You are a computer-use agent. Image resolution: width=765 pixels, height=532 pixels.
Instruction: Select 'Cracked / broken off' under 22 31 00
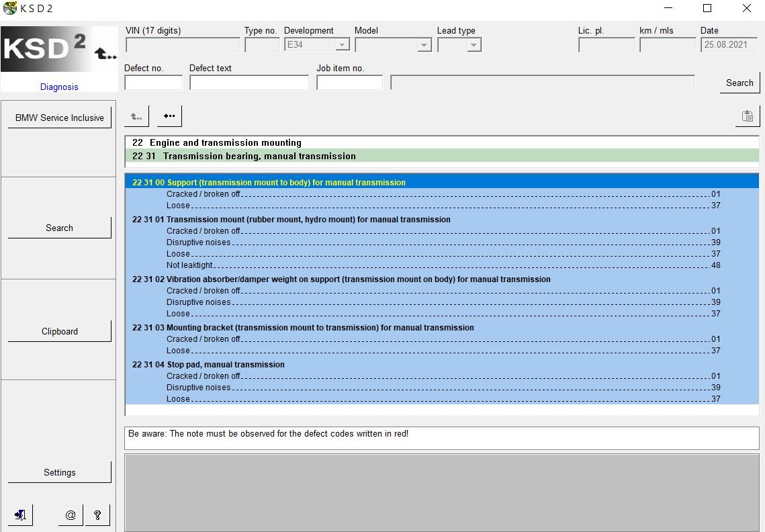tap(442, 194)
